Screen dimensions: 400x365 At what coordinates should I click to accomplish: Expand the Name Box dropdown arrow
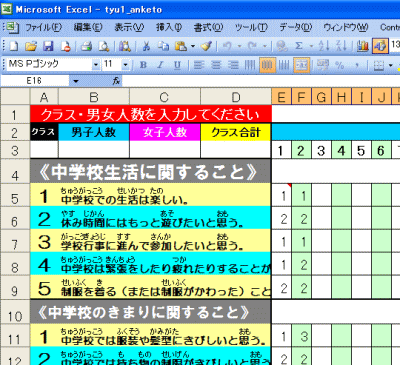(76, 81)
